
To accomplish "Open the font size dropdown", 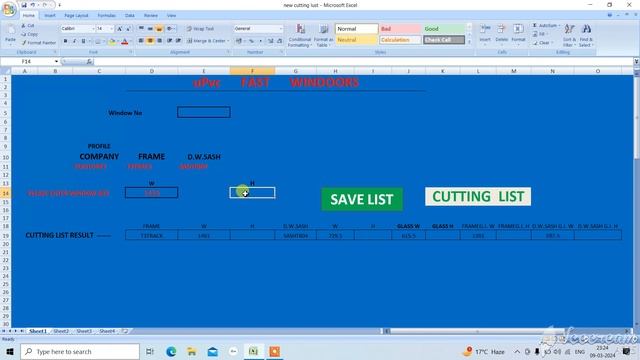I will click(x=111, y=29).
